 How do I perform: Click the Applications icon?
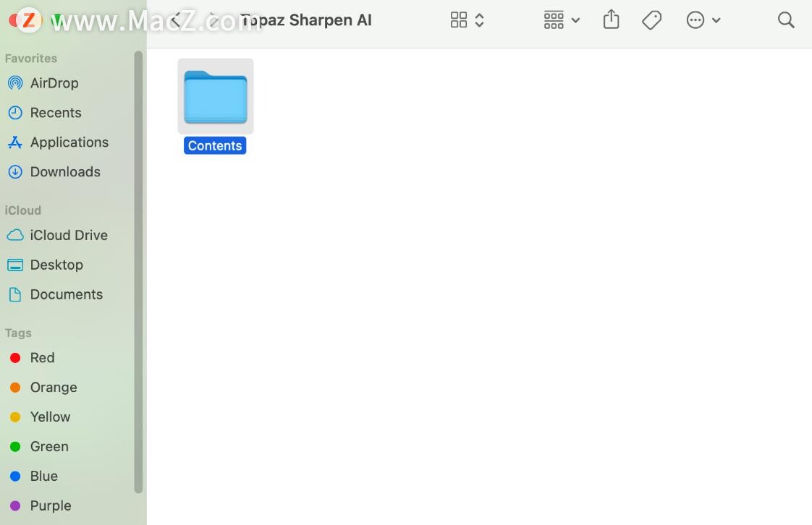[15, 142]
